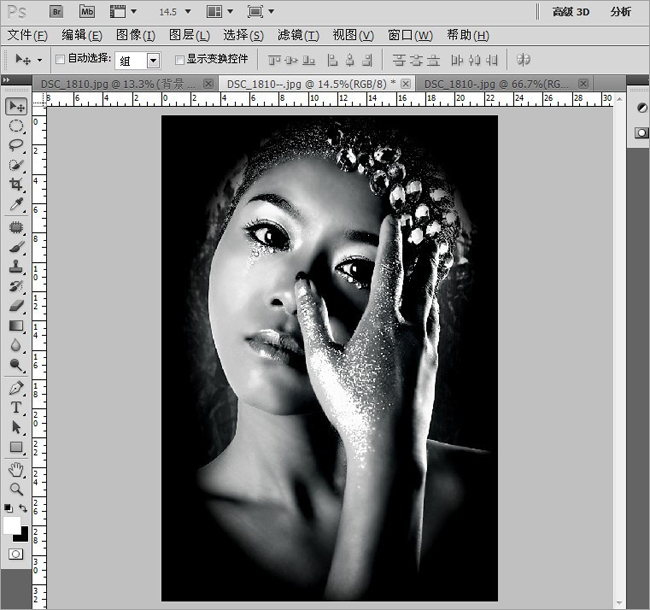Open the 图层(L) menu
The image size is (650, 610).
tap(189, 36)
